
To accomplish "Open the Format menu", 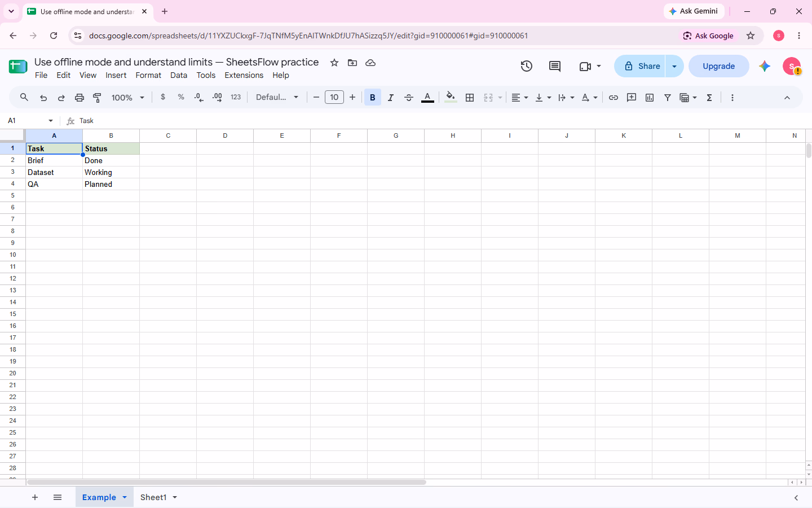I will 148,75.
